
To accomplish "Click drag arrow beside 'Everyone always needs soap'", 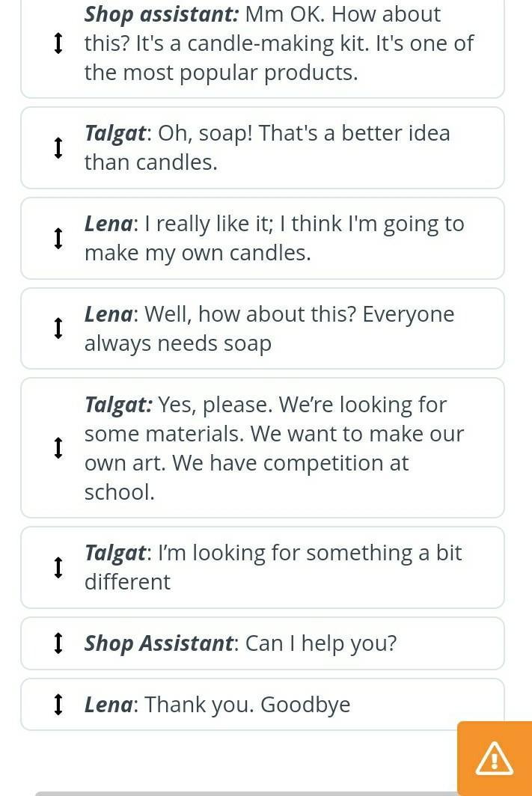I will 58,328.
